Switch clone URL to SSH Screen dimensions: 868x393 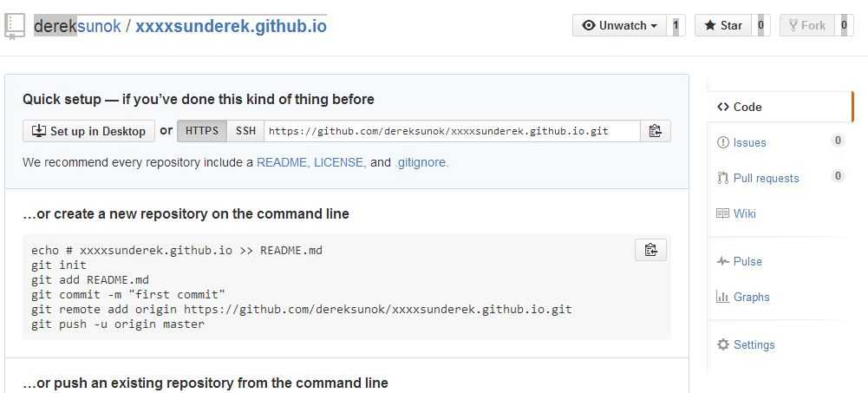pos(245,131)
